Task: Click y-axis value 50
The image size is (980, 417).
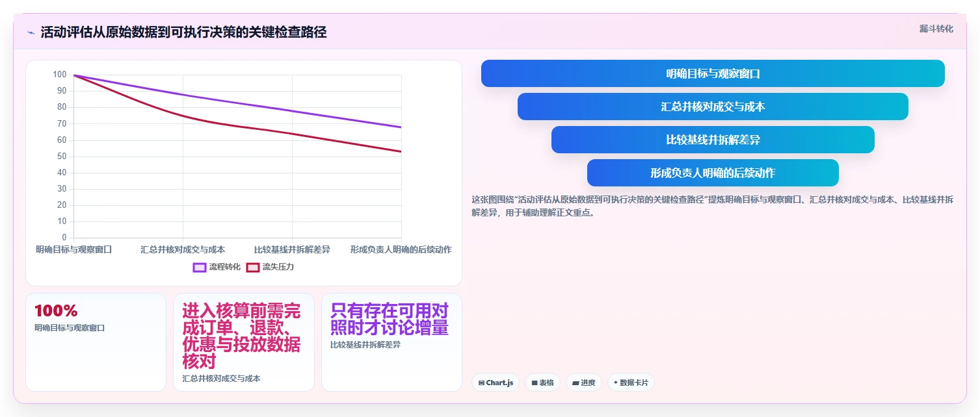Action: point(62,157)
